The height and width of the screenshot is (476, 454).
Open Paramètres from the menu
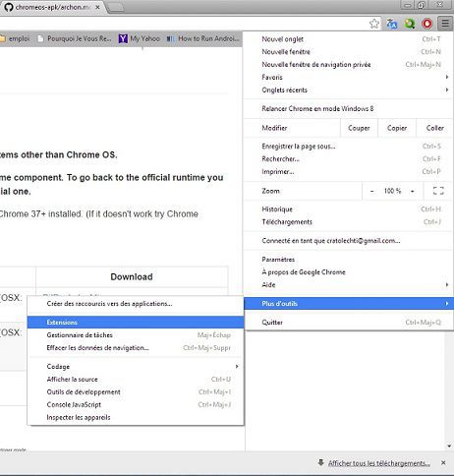(x=349, y=260)
